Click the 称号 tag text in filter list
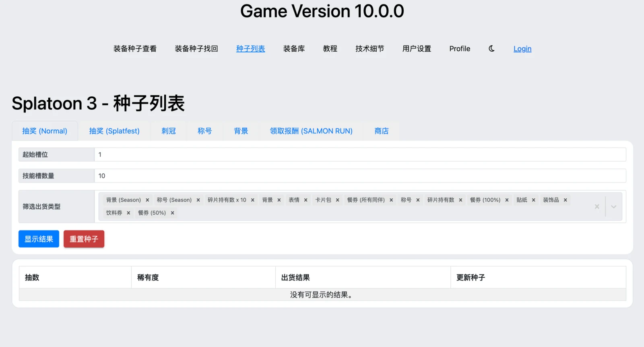 click(x=406, y=200)
